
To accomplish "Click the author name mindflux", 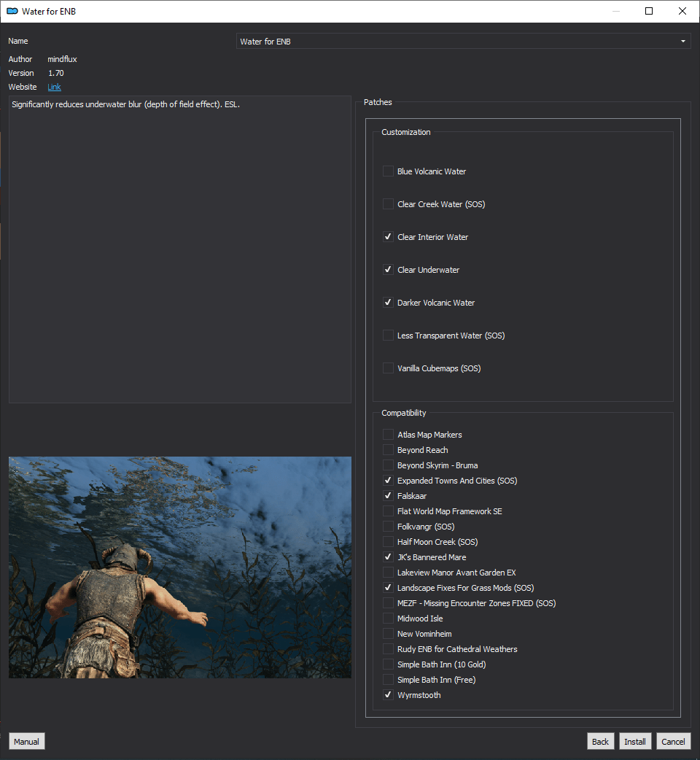I will (x=62, y=59).
